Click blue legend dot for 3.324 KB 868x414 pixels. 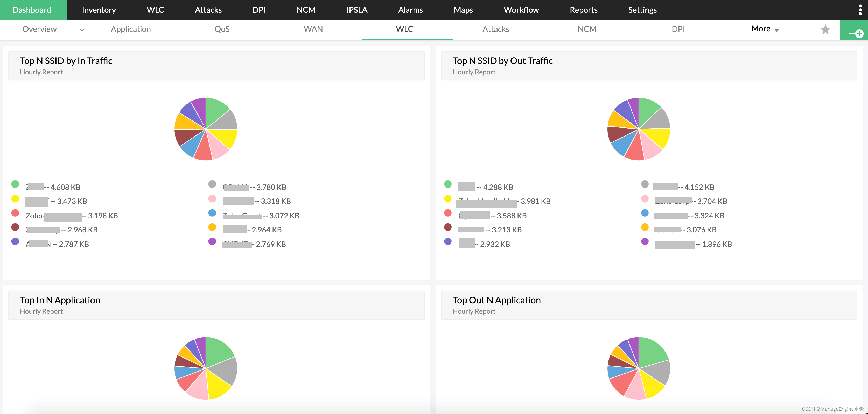[645, 213]
